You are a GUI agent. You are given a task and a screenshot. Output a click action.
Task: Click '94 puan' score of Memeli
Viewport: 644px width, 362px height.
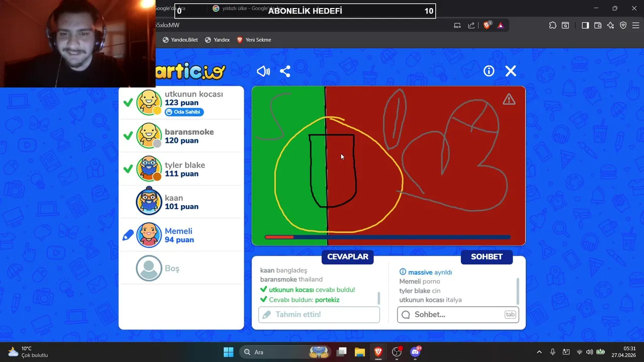[x=179, y=240]
